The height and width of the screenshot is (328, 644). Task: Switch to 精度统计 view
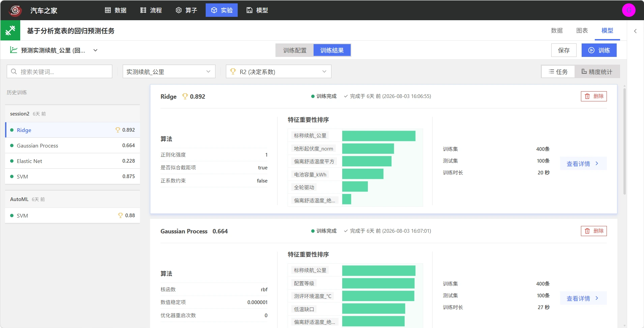pos(597,71)
